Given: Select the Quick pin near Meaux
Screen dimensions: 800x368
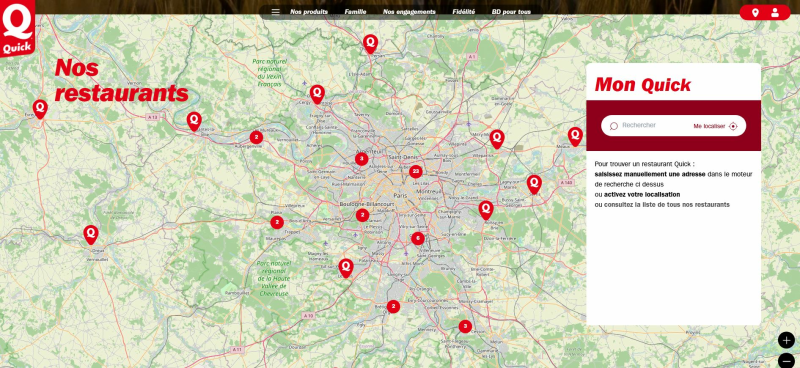Looking at the screenshot, I should [x=575, y=136].
